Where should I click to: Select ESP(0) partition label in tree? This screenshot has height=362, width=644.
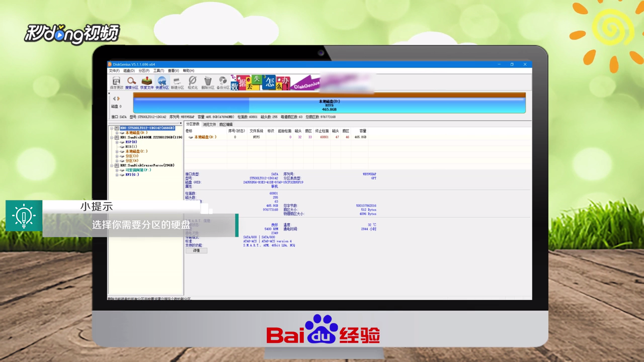coord(131,142)
